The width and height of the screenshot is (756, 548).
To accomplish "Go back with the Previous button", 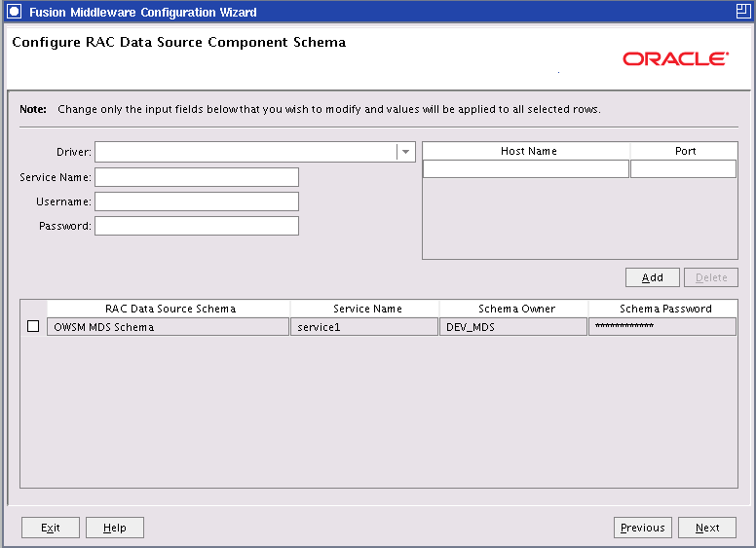I will (x=643, y=528).
